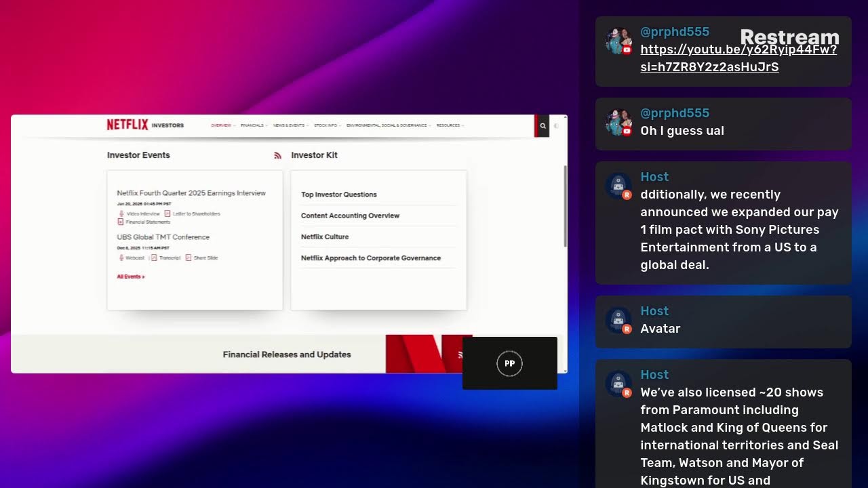Click the Netflix logo in the header

pyautogui.click(x=127, y=125)
